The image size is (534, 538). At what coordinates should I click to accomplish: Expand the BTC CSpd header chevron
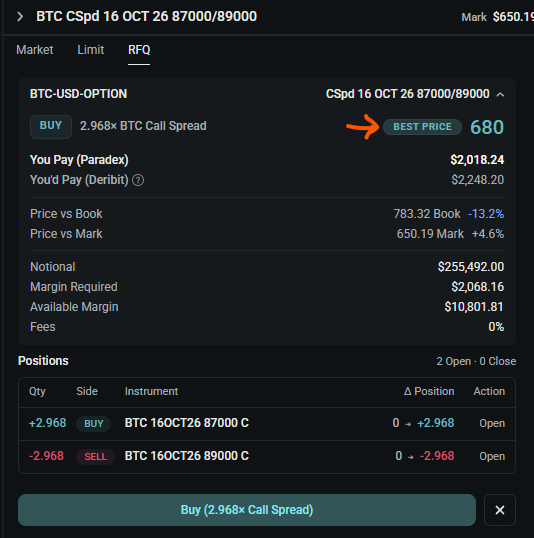pos(20,16)
